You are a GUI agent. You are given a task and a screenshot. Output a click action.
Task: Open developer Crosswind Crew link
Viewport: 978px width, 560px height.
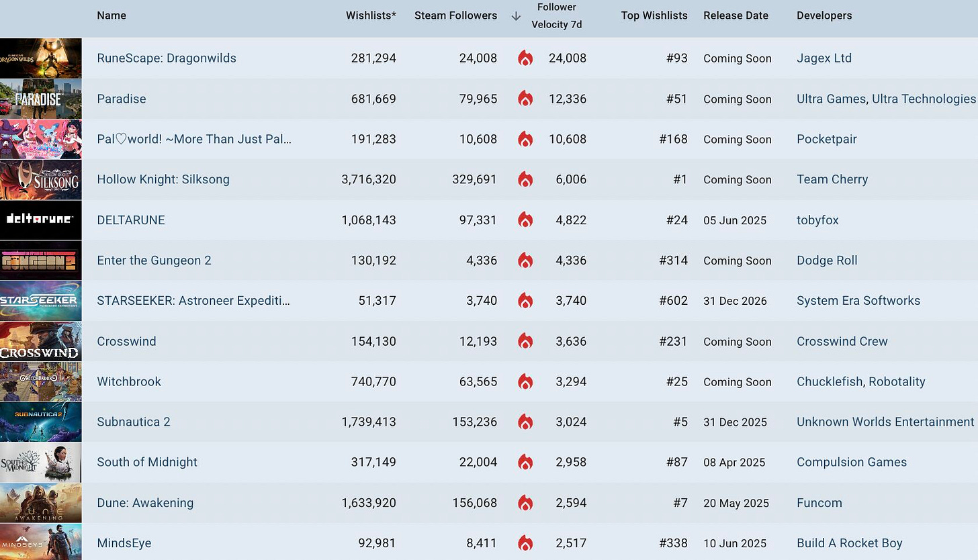tap(842, 341)
